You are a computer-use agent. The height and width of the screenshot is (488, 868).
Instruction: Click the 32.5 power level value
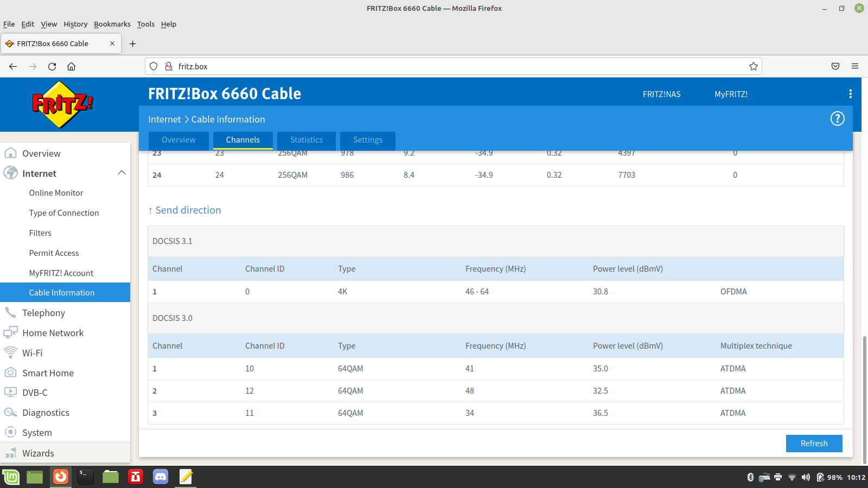point(600,391)
